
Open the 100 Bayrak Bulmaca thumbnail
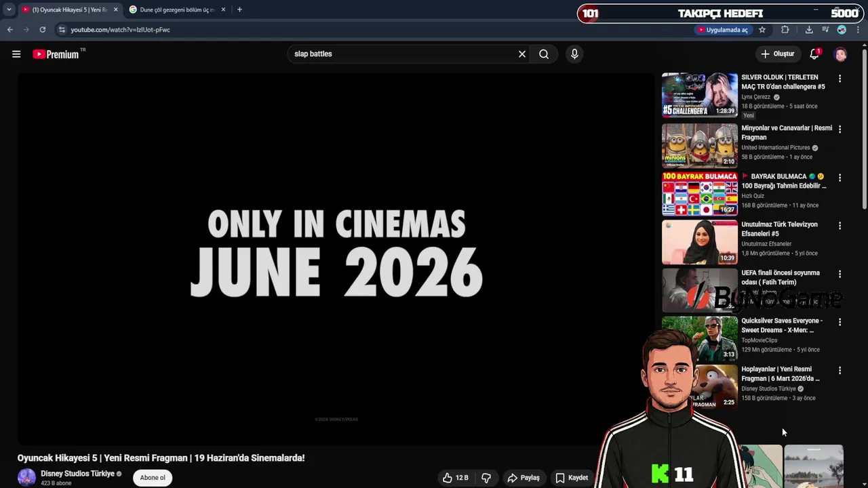click(x=700, y=193)
